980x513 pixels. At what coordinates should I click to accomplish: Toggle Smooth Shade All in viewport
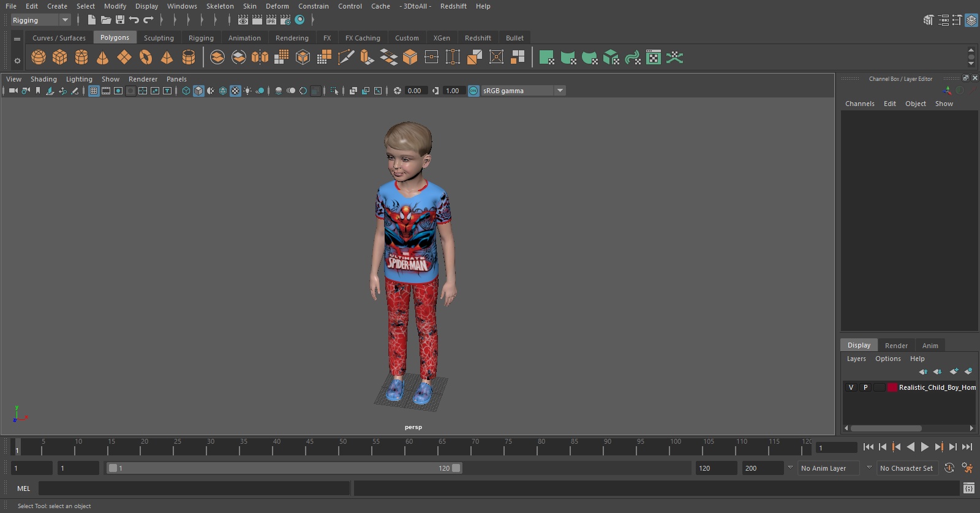click(198, 91)
